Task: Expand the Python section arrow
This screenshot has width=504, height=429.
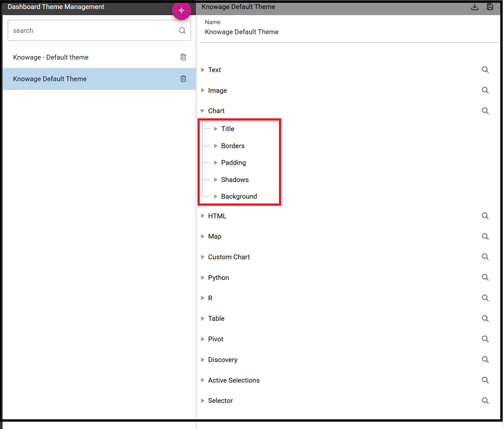Action: coord(203,278)
